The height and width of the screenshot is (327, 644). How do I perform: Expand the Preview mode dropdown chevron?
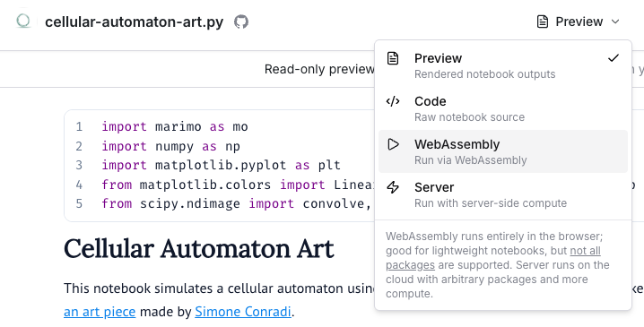click(614, 22)
